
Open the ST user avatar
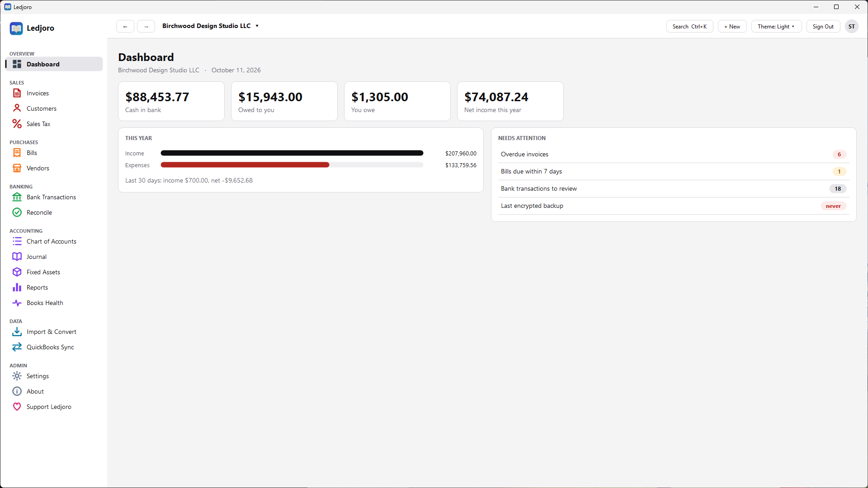(851, 27)
